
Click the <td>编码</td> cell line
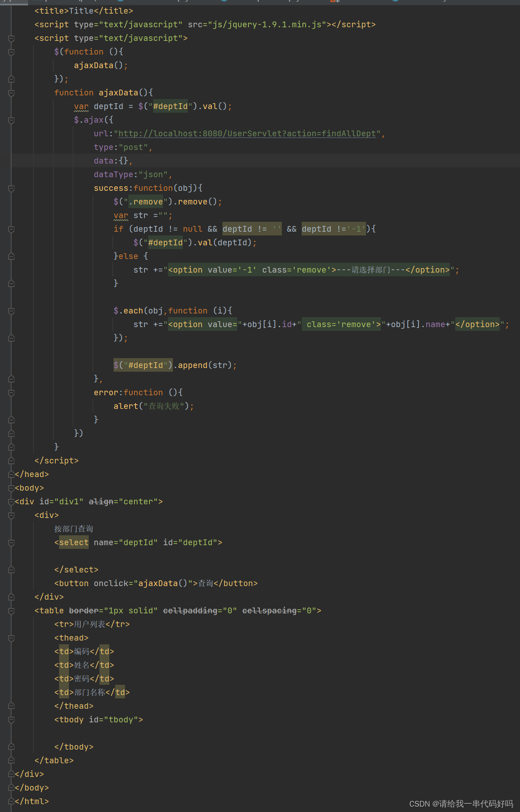coord(84,652)
